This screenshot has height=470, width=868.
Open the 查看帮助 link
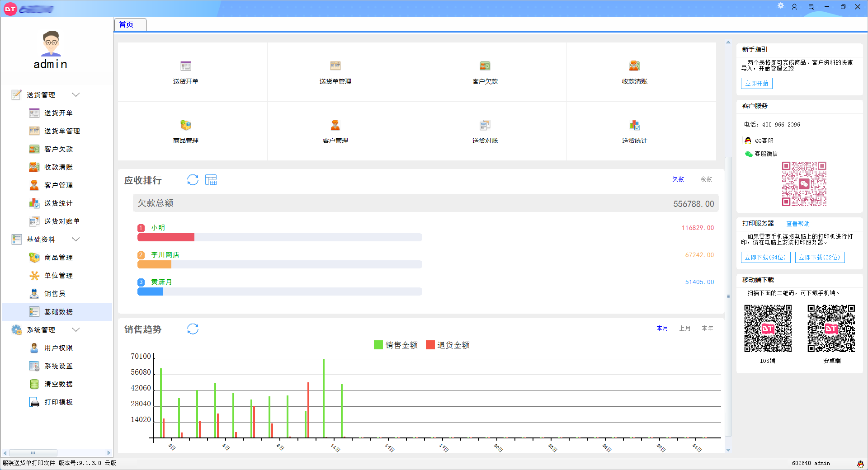pyautogui.click(x=798, y=224)
